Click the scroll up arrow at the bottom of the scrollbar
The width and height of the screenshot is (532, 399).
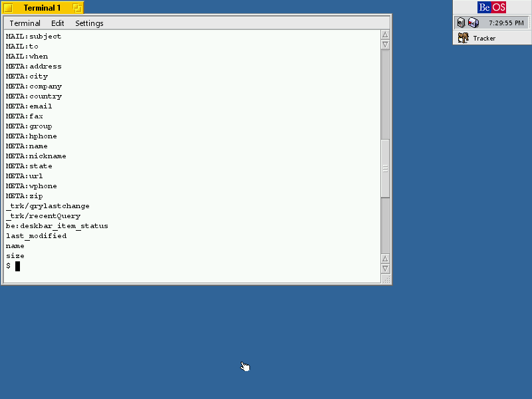tap(385, 259)
